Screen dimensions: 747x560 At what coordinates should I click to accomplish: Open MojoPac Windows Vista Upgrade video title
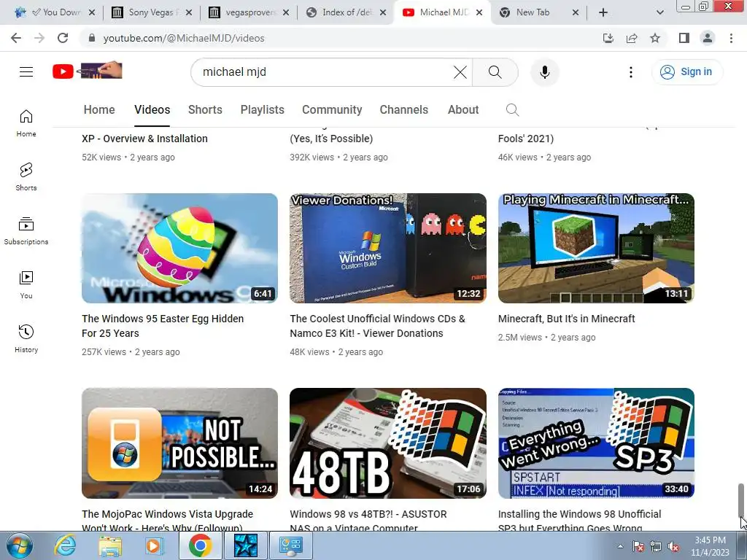click(167, 520)
